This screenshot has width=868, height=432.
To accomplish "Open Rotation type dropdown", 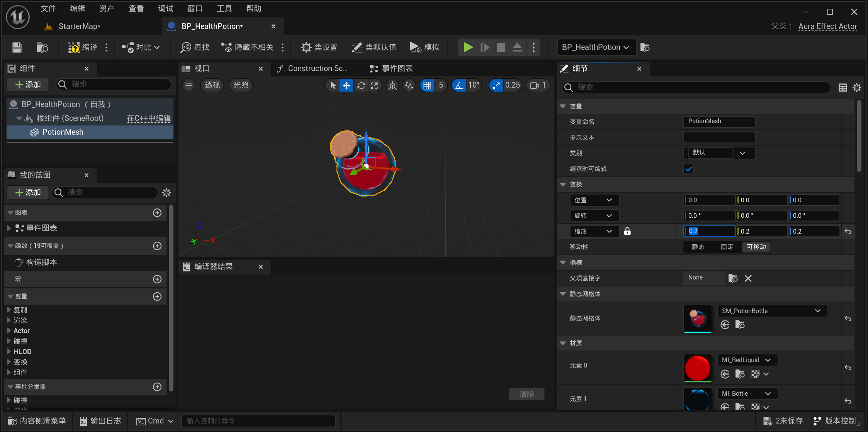I will pyautogui.click(x=594, y=215).
